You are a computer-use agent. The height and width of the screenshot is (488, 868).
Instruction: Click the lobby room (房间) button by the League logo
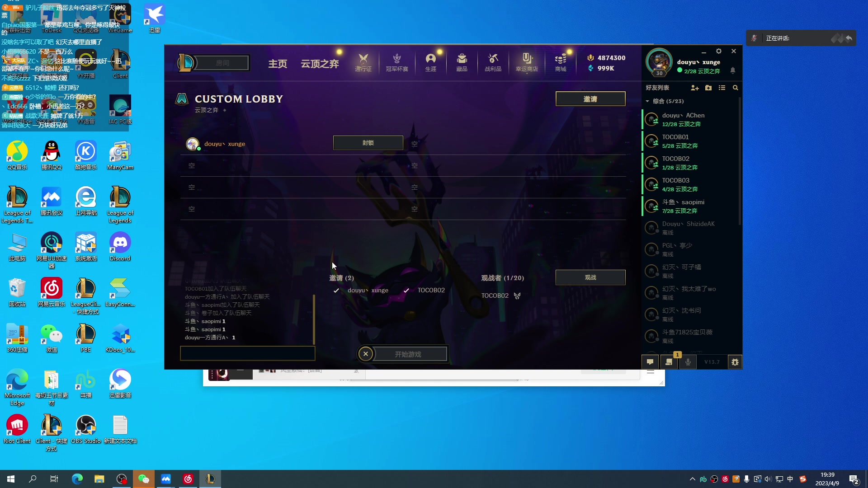coord(222,63)
